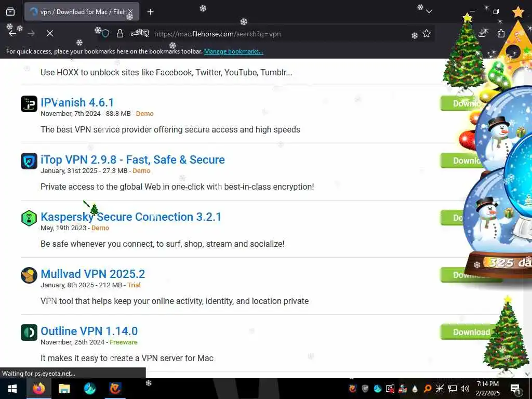The image size is (532, 399).
Task: Click the water drop tray icon
Action: point(415,389)
